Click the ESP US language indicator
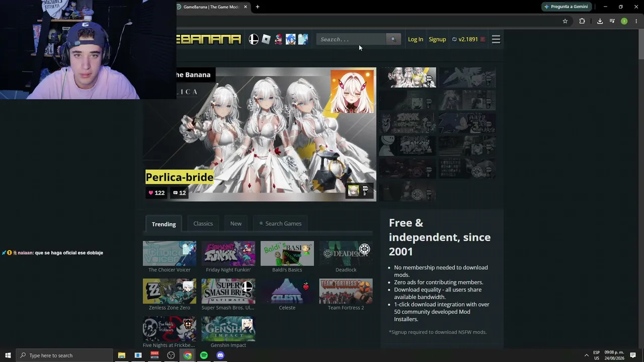The image size is (644, 362). click(x=597, y=355)
